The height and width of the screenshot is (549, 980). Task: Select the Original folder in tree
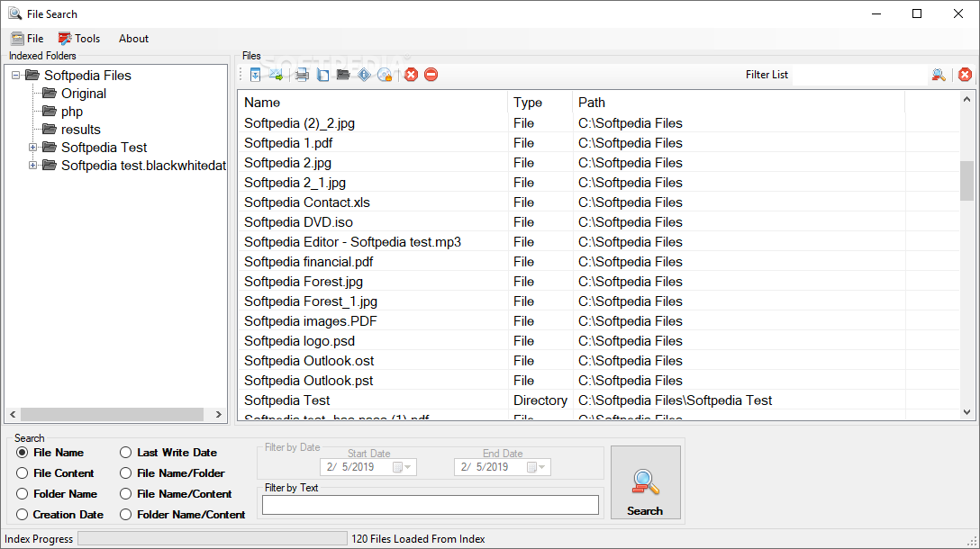pyautogui.click(x=84, y=93)
